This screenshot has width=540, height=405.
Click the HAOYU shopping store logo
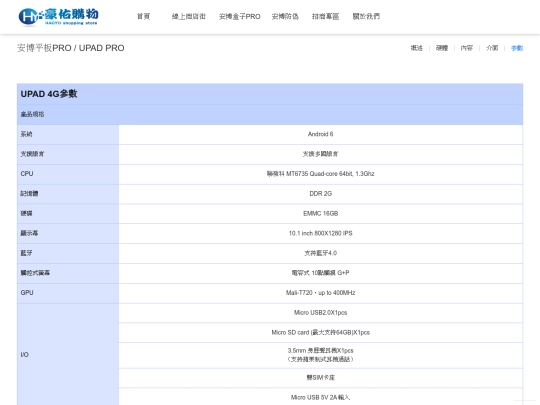point(59,17)
